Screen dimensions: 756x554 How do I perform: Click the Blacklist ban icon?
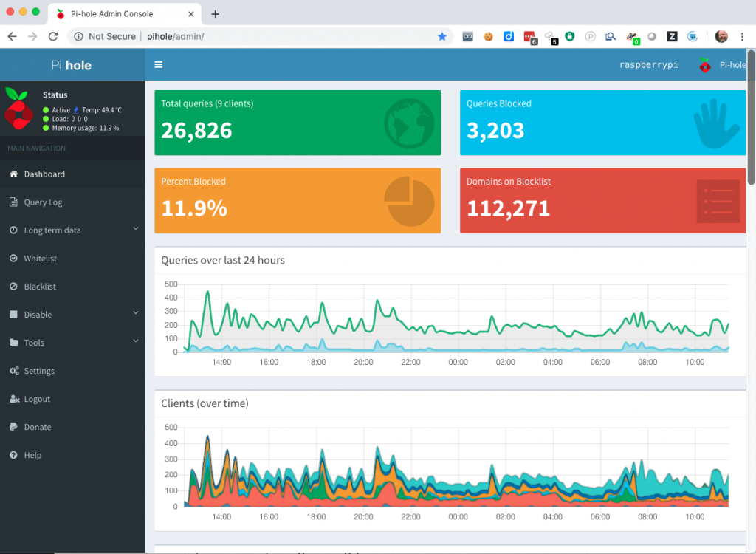coord(13,286)
